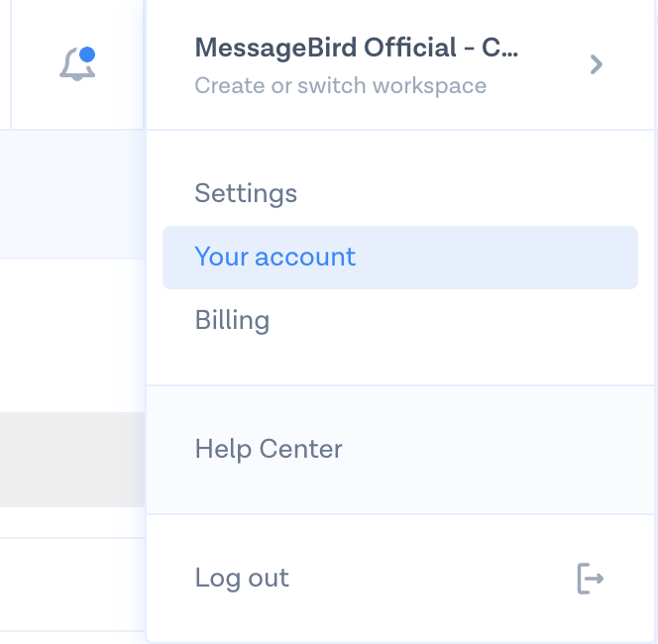Viewport: 658px width, 644px height.
Task: Click the blue unread dot on the bell
Action: [86, 54]
